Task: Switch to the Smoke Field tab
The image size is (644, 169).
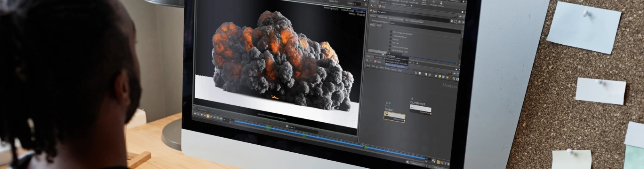Action: 382,18
